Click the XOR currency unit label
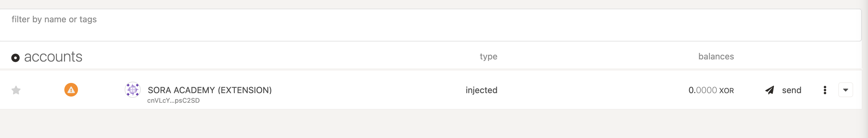Screen dimensions: 868x138 pos(726,91)
